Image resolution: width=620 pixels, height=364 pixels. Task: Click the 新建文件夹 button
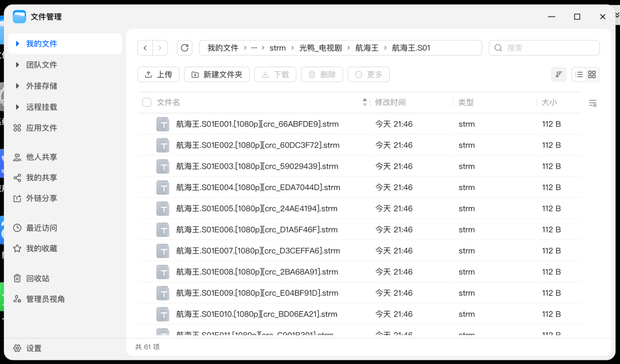click(216, 75)
